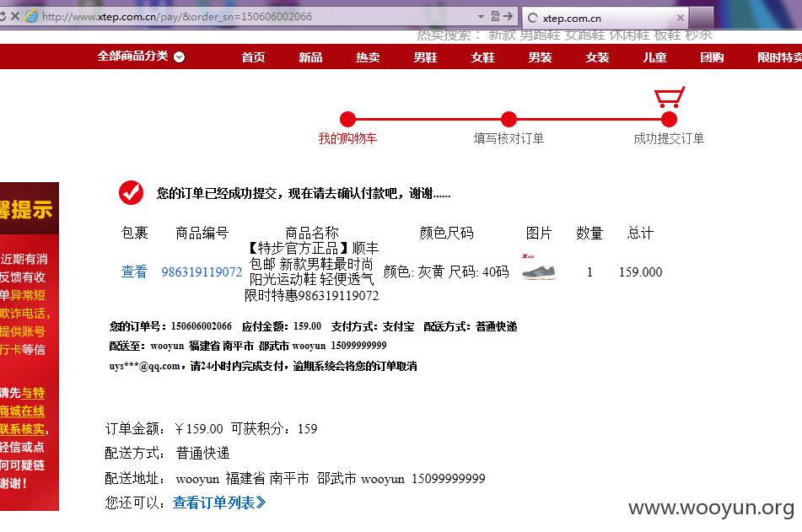Click the compatibility view icon in address bar
This screenshot has width=802, height=532.
(495, 16)
